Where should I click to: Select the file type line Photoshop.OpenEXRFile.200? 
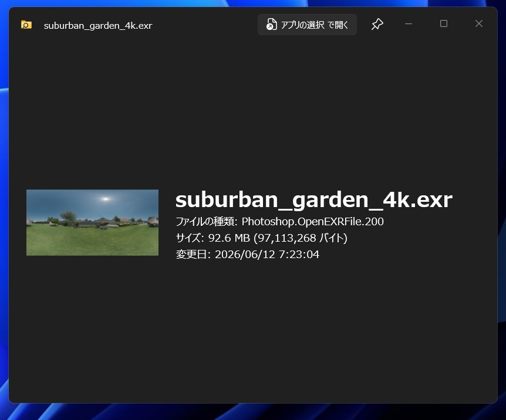tap(279, 222)
